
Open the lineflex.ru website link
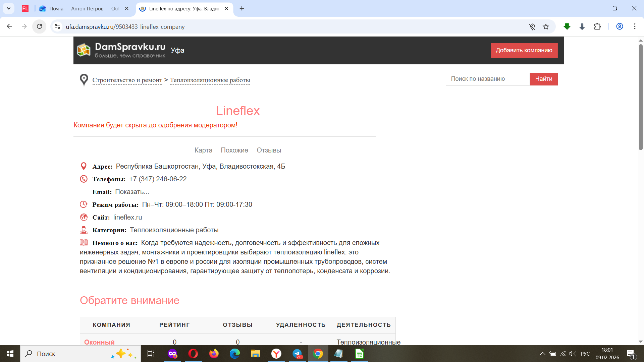click(x=127, y=217)
